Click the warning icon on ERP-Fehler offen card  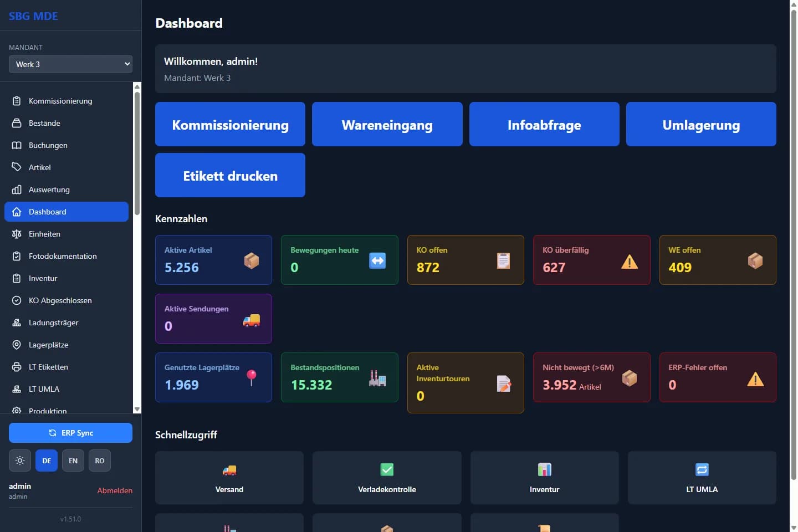755,379
